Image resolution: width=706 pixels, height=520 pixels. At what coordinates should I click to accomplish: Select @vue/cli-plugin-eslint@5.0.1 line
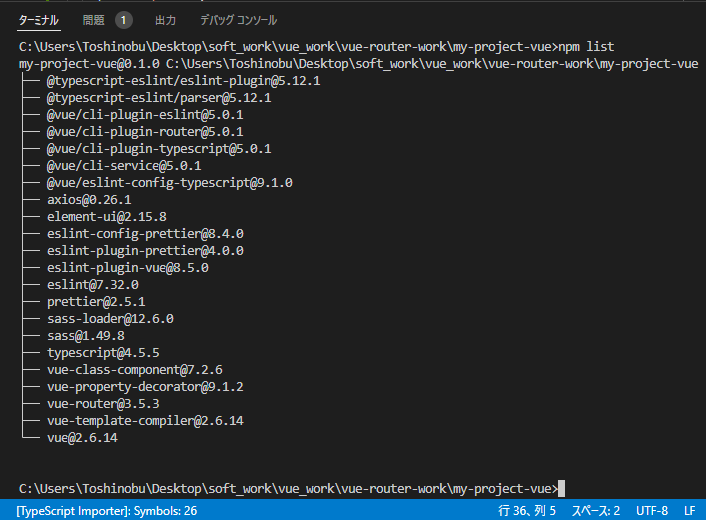pyautogui.click(x=145, y=115)
